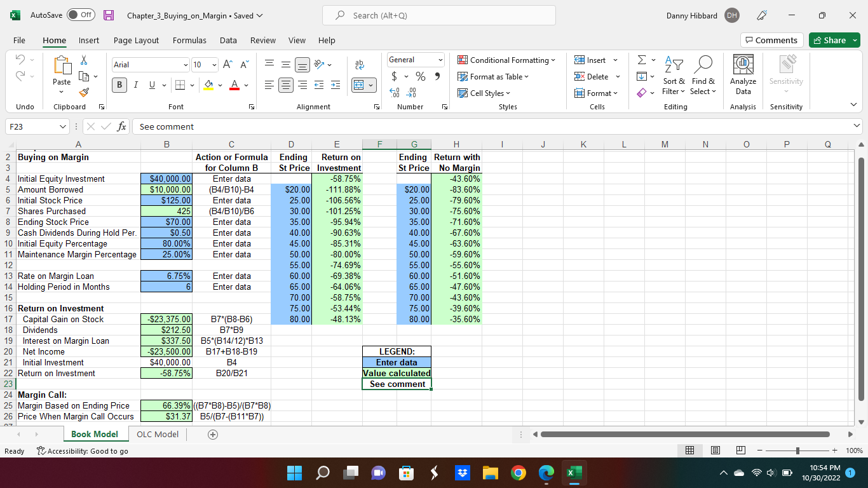Select the Format Painter tool
This screenshot has width=868, height=488.
(83, 93)
